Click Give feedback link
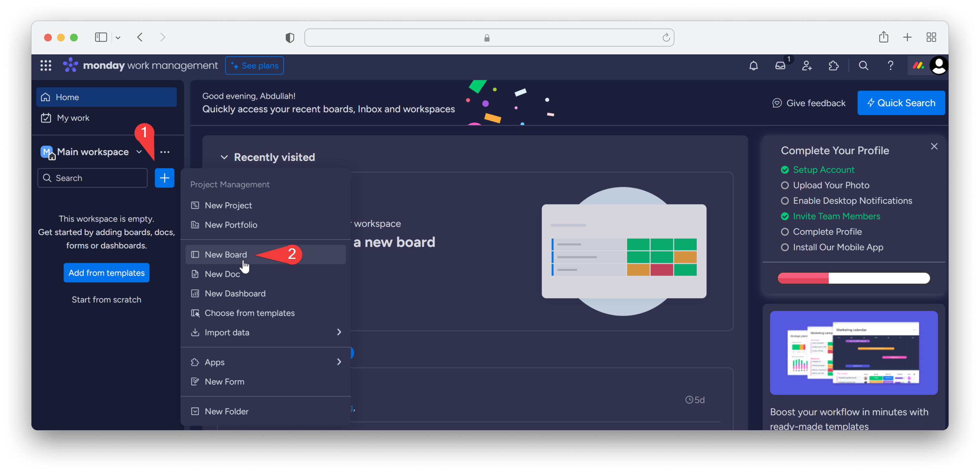 (809, 103)
